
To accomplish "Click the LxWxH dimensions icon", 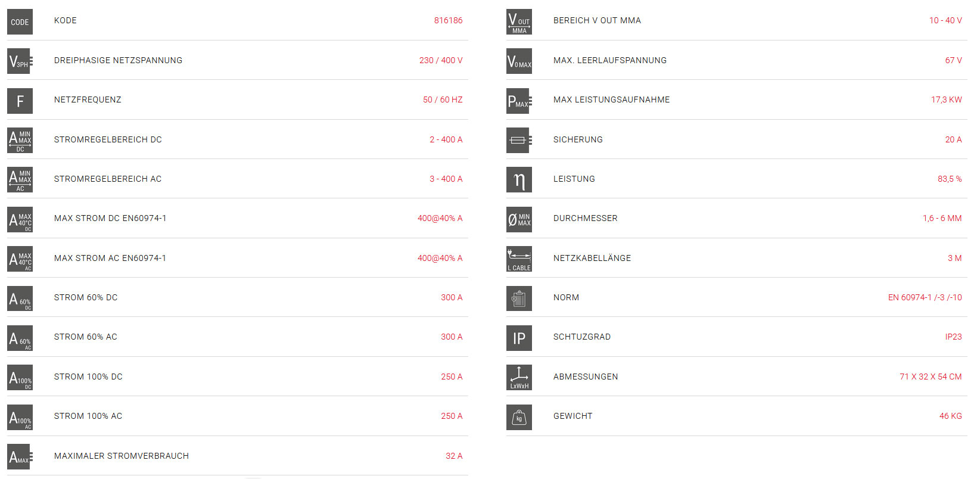I will pyautogui.click(x=519, y=378).
